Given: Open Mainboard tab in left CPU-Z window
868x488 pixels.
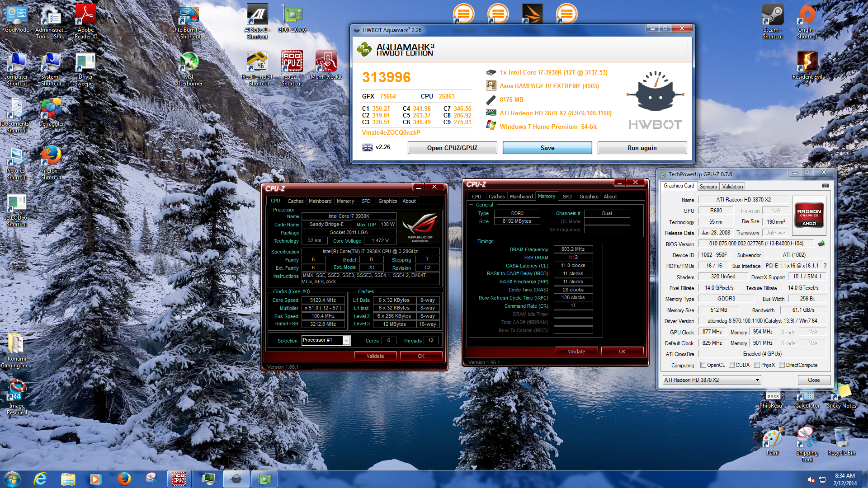Looking at the screenshot, I should coord(320,201).
